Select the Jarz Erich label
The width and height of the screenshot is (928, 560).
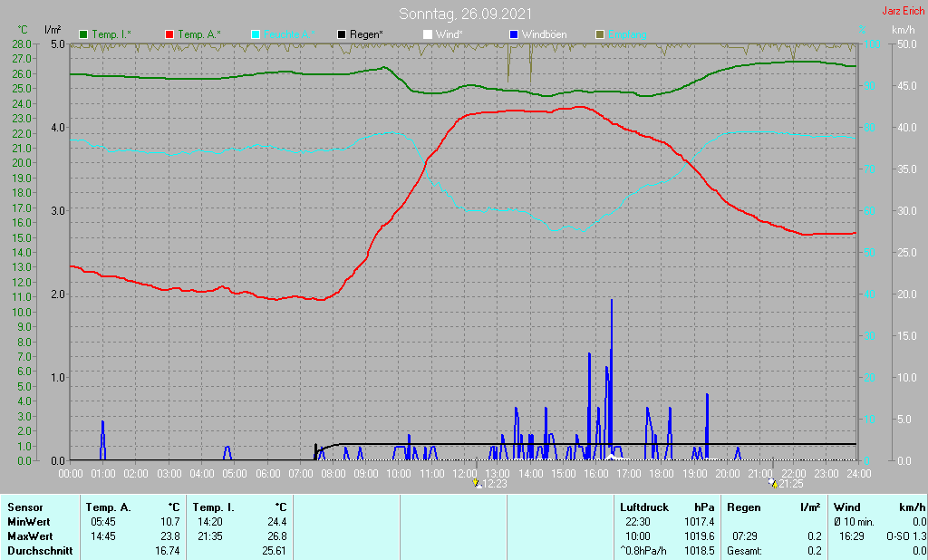coord(903,11)
